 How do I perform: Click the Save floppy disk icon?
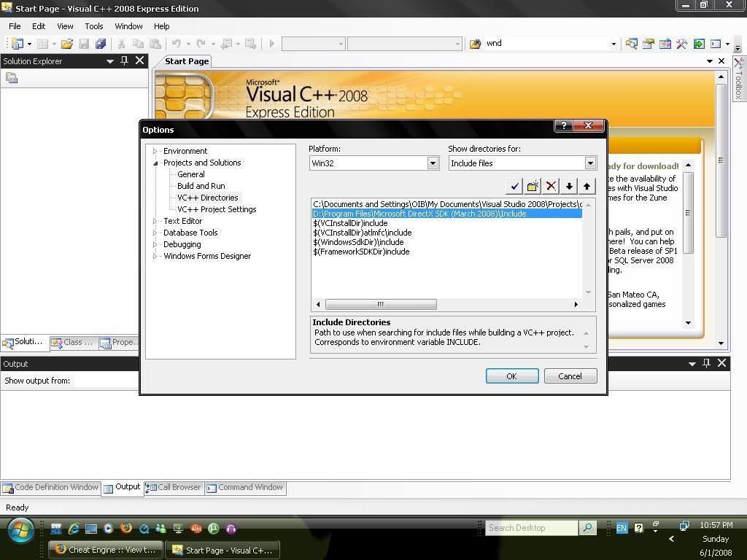84,44
